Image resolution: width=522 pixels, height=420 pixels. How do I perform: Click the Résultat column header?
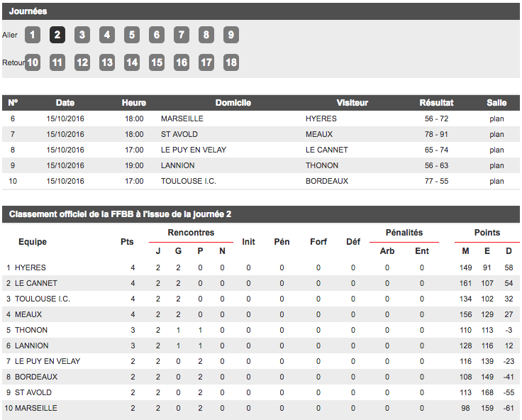[436, 103]
